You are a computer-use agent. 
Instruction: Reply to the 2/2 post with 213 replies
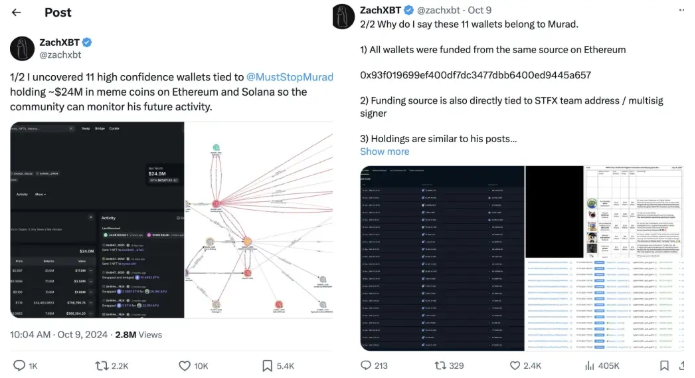click(x=366, y=366)
